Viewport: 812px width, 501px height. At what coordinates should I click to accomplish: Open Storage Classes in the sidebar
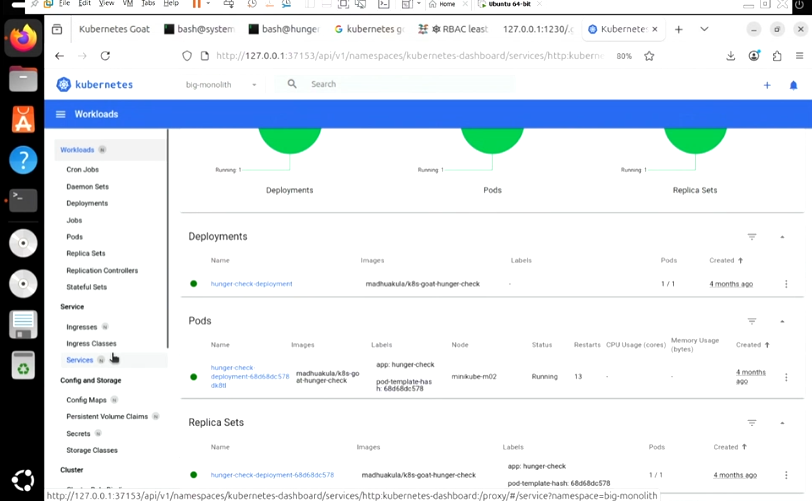pyautogui.click(x=92, y=451)
